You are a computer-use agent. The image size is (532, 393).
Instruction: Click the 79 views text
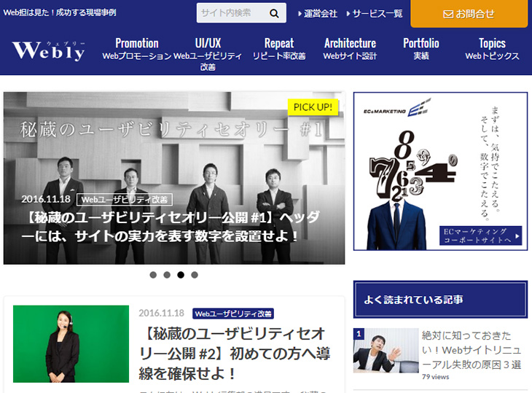click(x=435, y=377)
